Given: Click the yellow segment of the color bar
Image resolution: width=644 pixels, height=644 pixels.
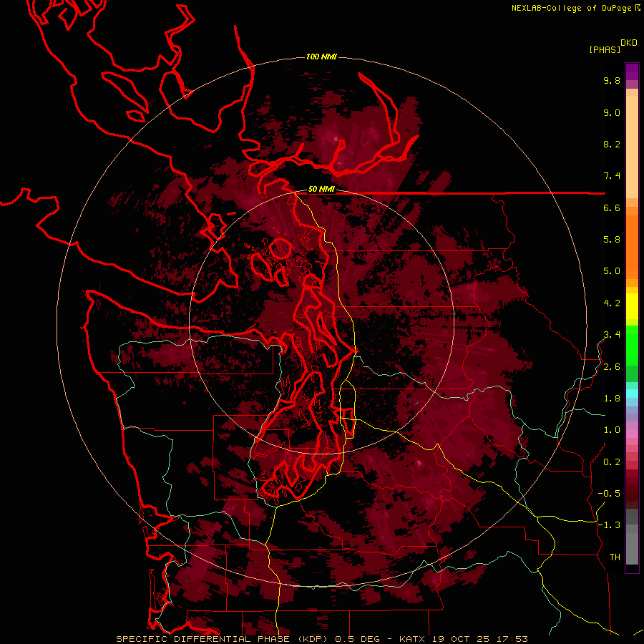Looking at the screenshot, I should point(632,306).
